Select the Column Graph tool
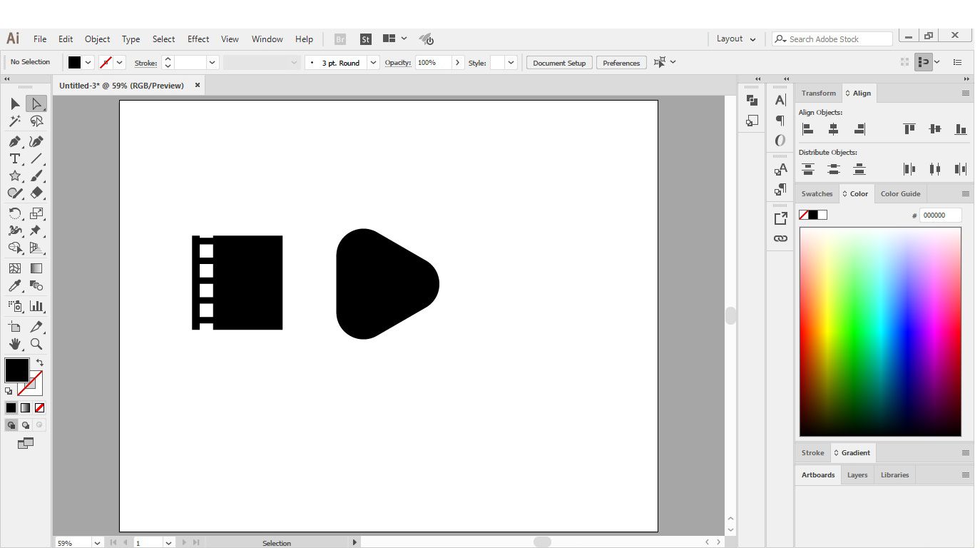The width and height of the screenshot is (980, 548). pyautogui.click(x=36, y=306)
